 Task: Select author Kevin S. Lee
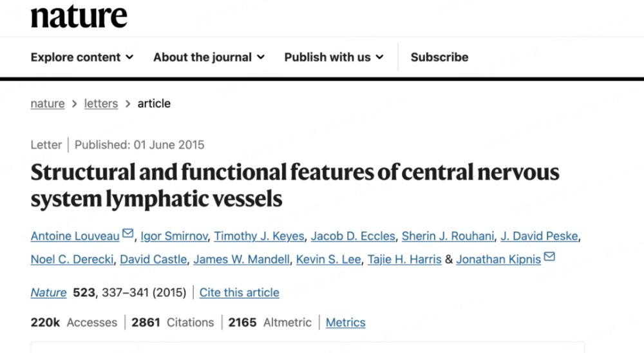(x=328, y=260)
